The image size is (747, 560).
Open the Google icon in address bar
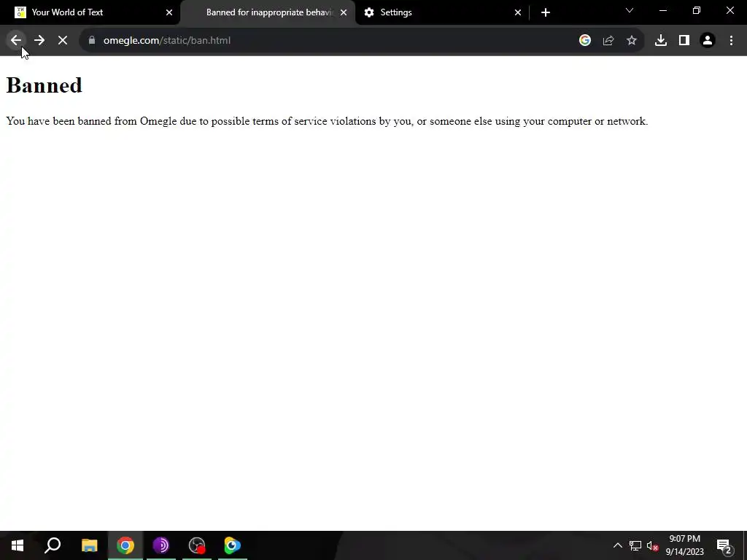(584, 41)
